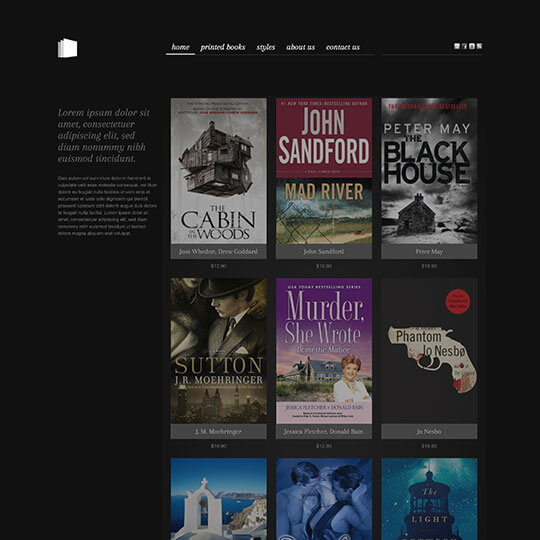This screenshot has width=540, height=540.
Task: Open the Sutton book cover
Action: tap(219, 351)
